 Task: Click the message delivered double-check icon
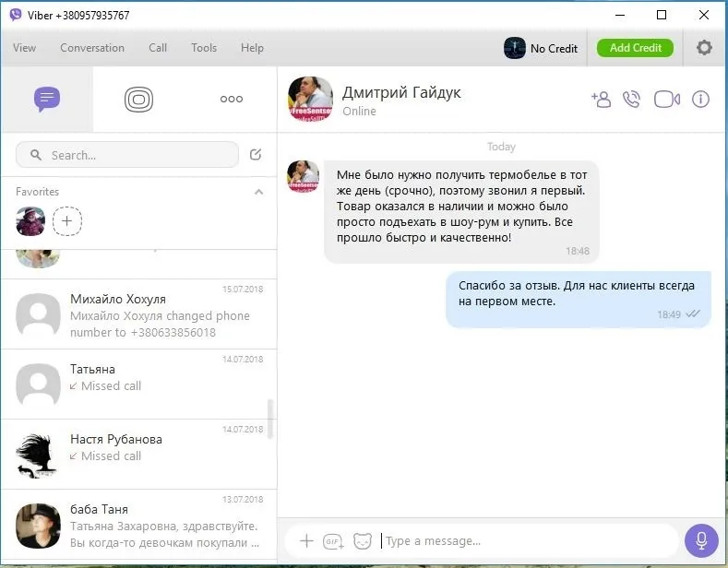pyautogui.click(x=693, y=314)
